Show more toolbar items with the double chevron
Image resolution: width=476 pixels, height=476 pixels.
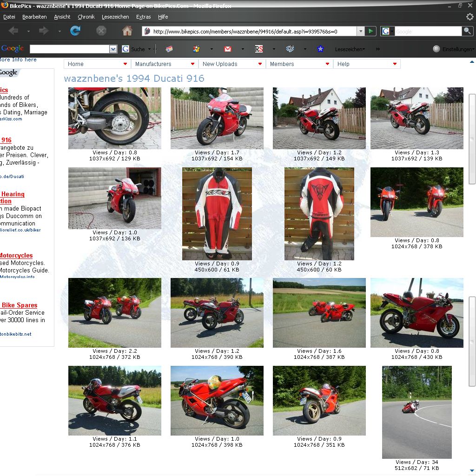[377, 49]
